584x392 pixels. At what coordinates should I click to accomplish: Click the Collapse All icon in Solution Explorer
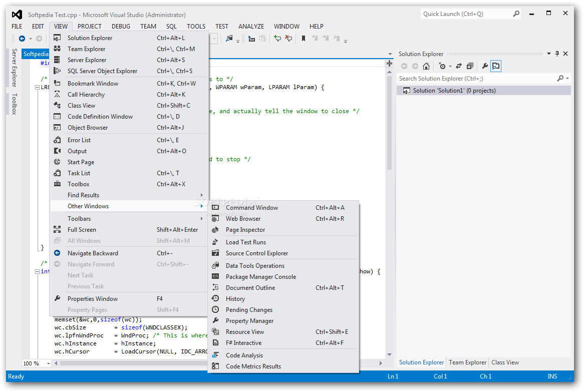pos(470,66)
